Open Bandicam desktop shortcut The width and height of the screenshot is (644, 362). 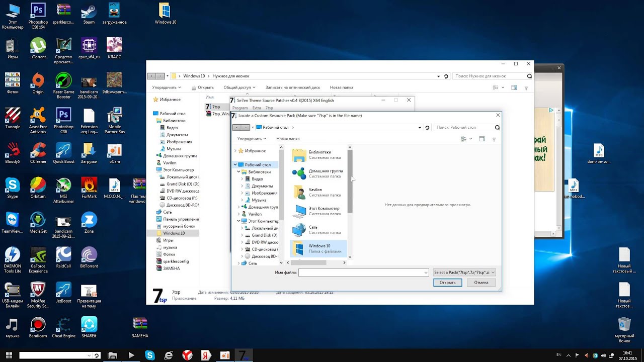coord(38,327)
